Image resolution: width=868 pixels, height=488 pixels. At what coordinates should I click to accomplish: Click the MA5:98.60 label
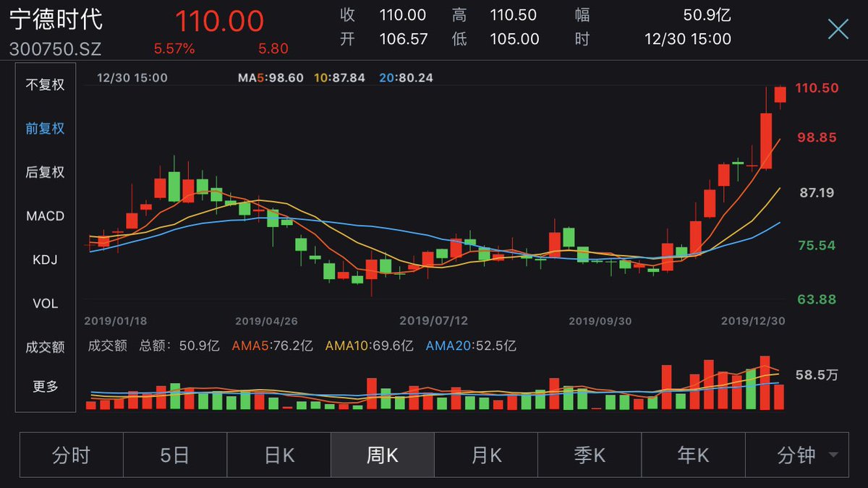pyautogui.click(x=271, y=77)
